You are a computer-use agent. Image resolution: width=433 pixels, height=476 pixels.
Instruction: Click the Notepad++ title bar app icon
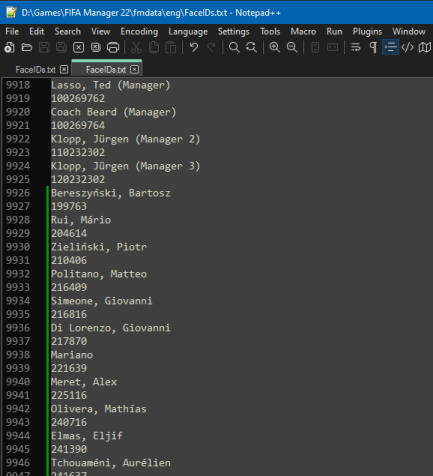[12, 12]
